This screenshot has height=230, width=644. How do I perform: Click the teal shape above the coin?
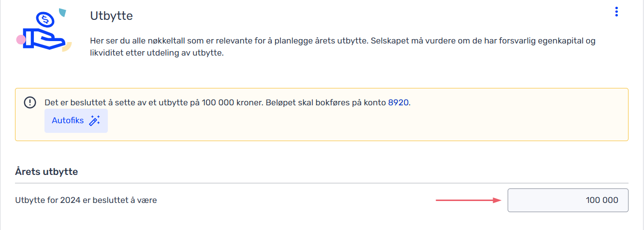pos(62,12)
